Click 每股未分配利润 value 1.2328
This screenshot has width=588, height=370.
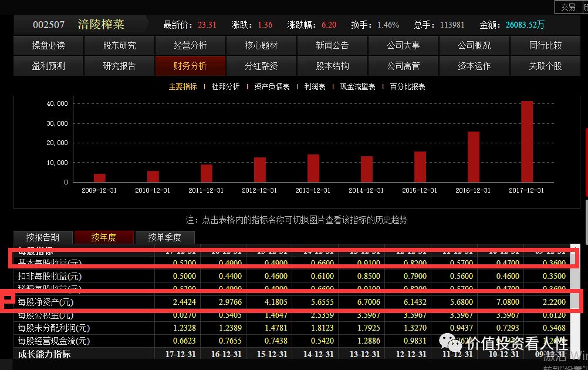click(184, 328)
